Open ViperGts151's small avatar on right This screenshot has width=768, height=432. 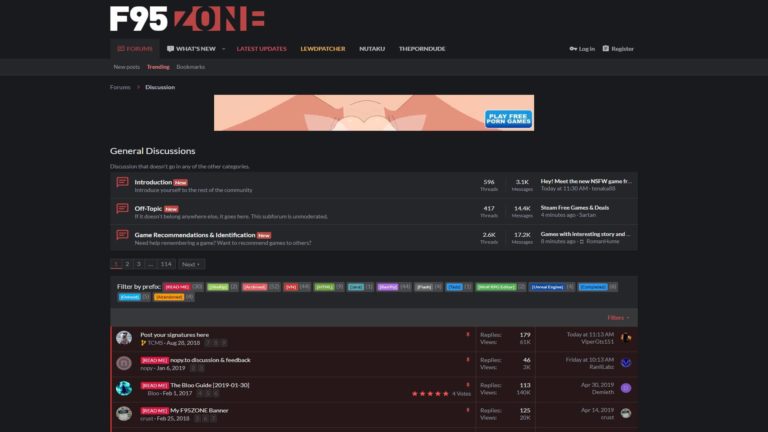(x=626, y=338)
